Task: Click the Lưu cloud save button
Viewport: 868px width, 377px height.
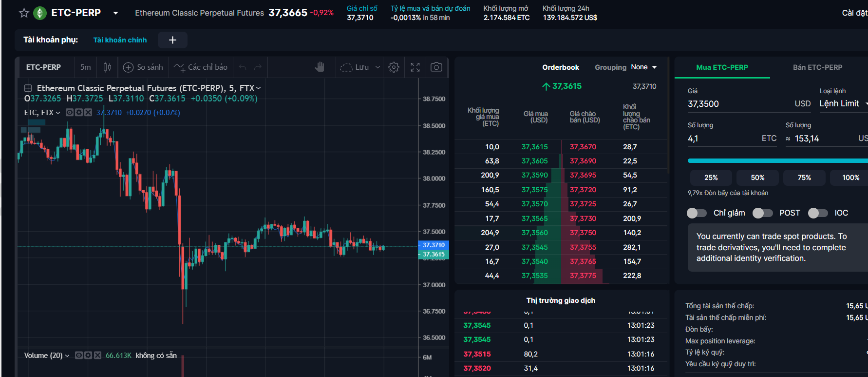Action: (355, 67)
